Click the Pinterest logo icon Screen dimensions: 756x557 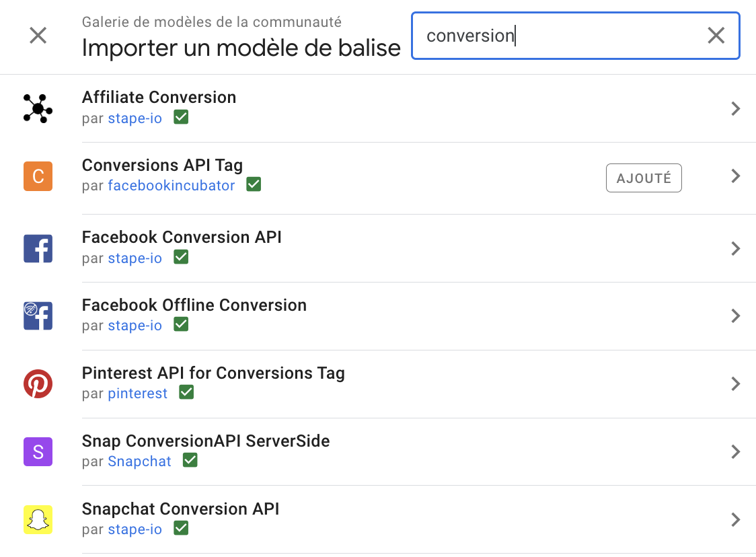(x=38, y=383)
